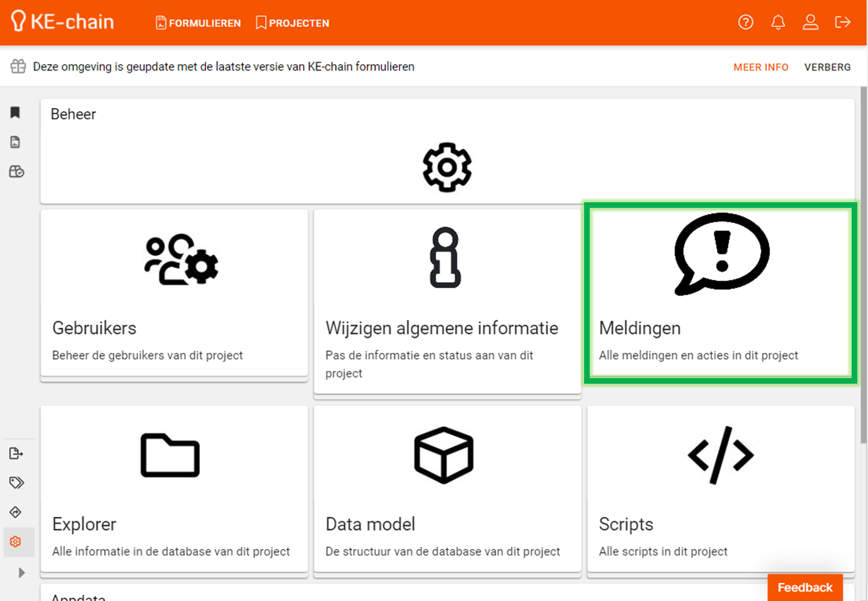
Task: Open the Formulieren menu
Action: tap(198, 23)
